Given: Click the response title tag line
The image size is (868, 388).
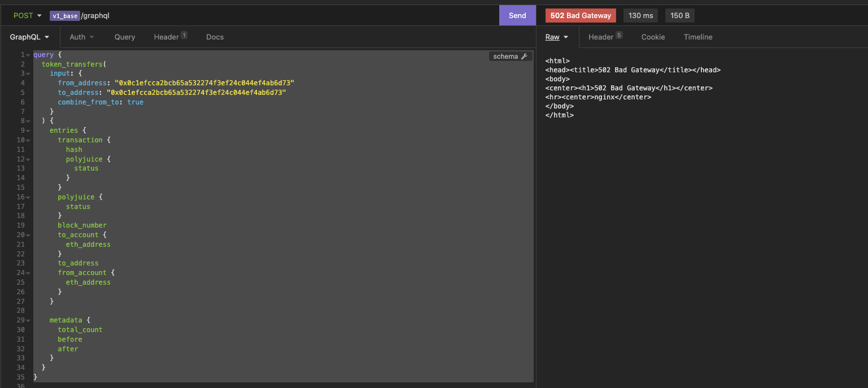Looking at the screenshot, I should [x=633, y=70].
